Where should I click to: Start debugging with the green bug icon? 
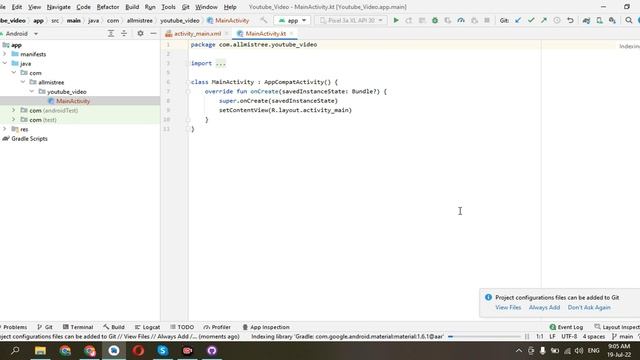pyautogui.click(x=435, y=20)
